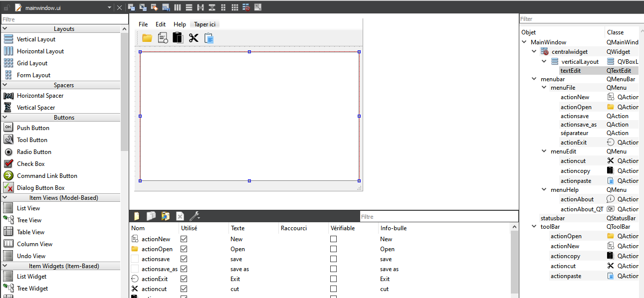Screen dimensions: 644x298
Task: Collapse the menuHelp tree node
Action: click(544, 189)
